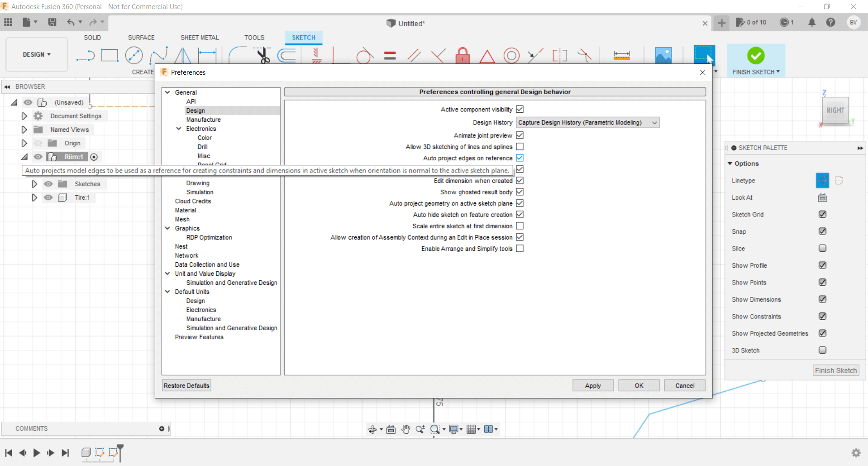
Task: Select the Trim scissors tool
Action: point(263,55)
